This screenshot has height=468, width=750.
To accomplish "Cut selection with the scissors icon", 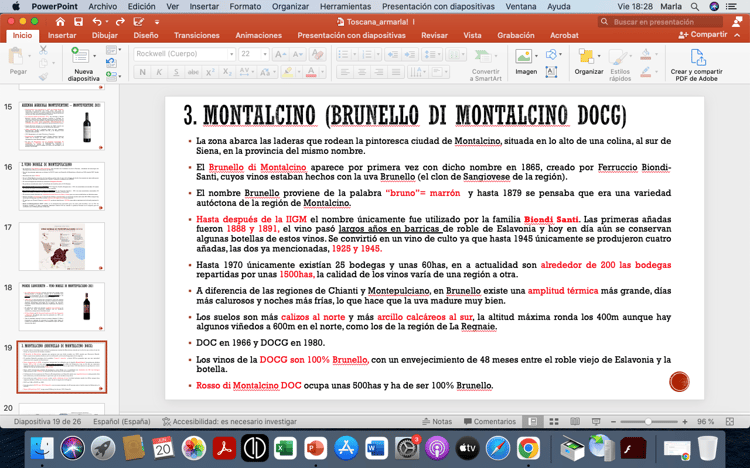I will 44,50.
